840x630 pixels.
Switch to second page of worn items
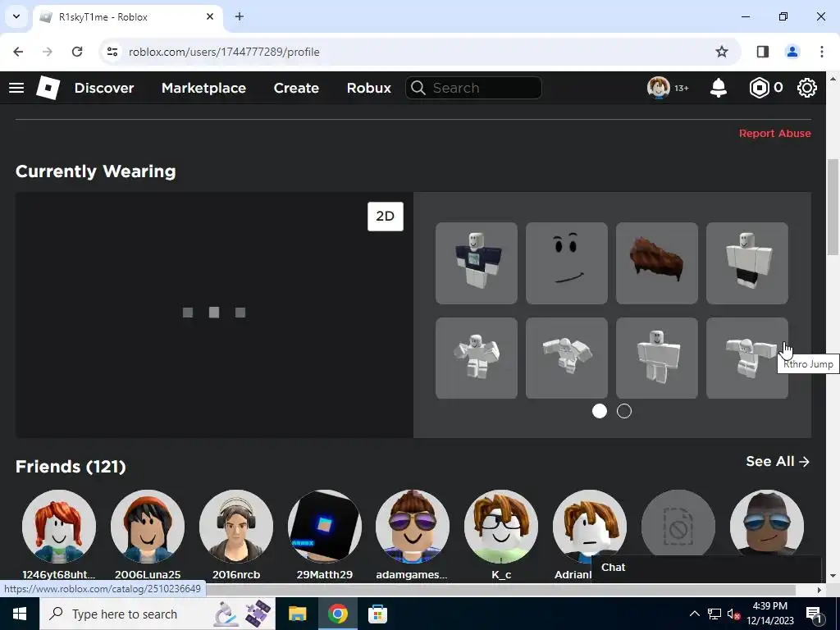click(x=624, y=411)
